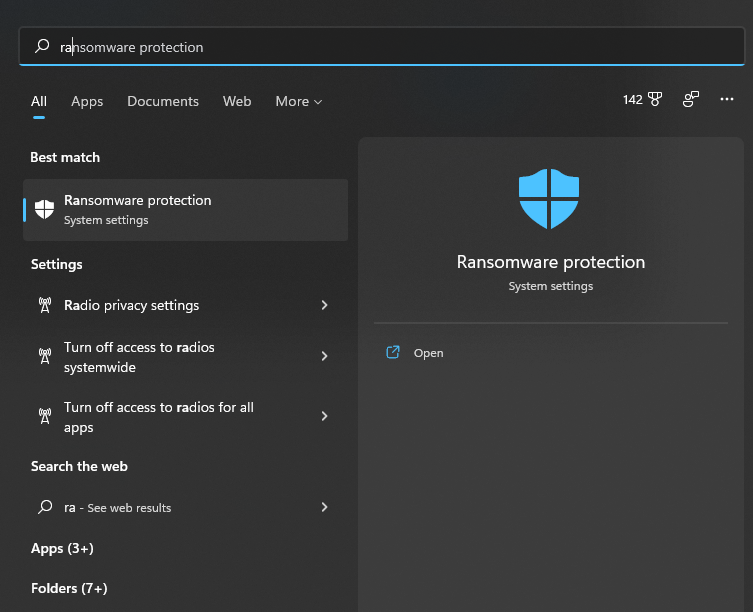Switch to the Apps filter tab

pos(87,101)
